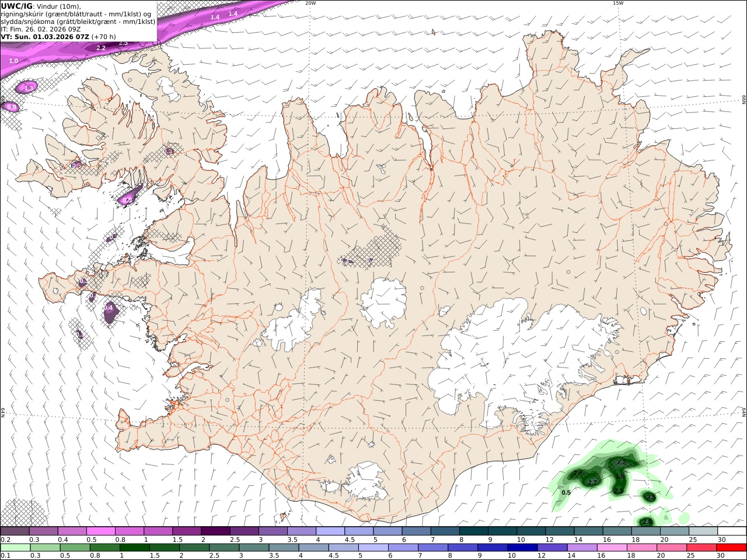The width and height of the screenshot is (747, 560).
Task: Click the purple rain swatch between 12 and 14
Action: coord(553,547)
